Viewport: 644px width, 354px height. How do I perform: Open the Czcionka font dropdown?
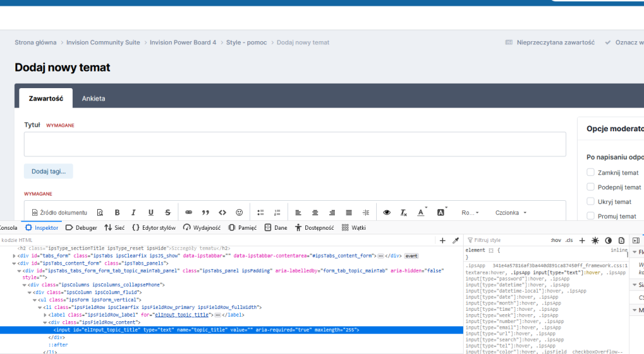510,212
